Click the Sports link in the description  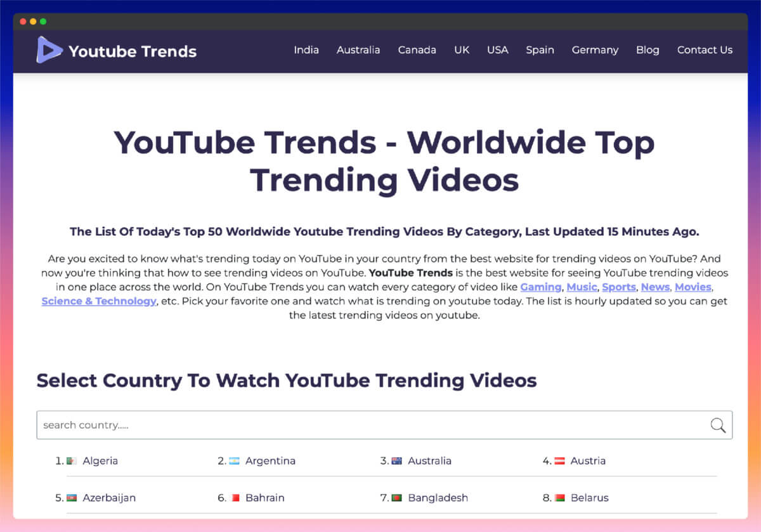tap(619, 287)
